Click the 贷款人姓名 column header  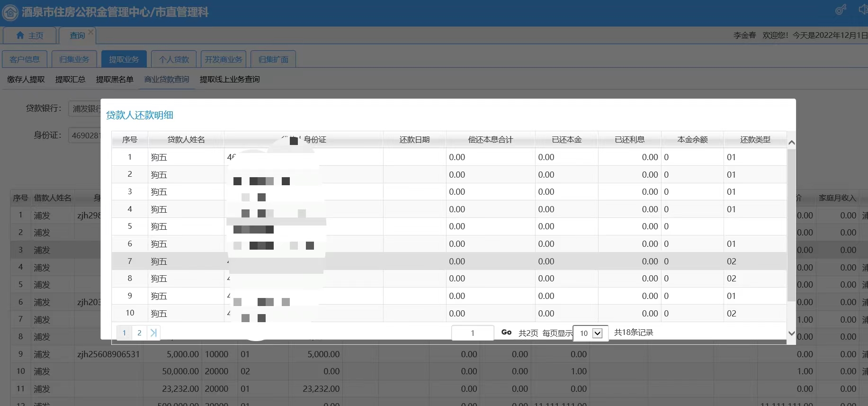coord(186,140)
